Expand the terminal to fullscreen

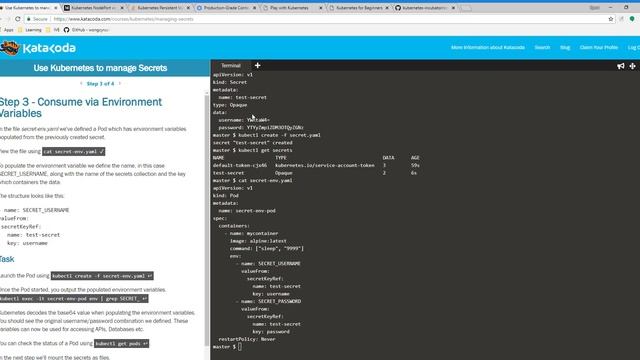coord(632,66)
